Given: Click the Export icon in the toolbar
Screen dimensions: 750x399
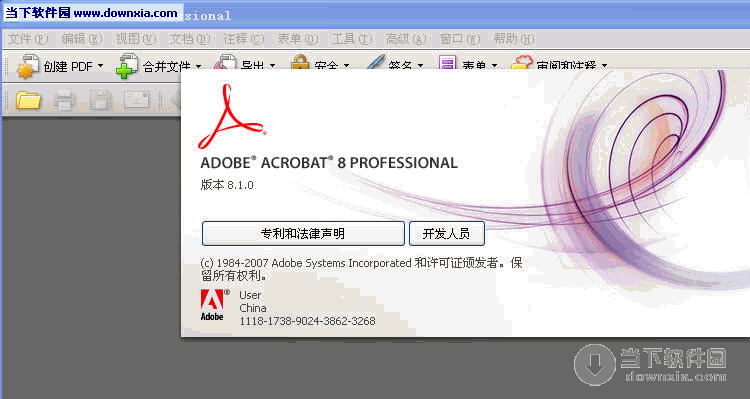Looking at the screenshot, I should tap(225, 62).
